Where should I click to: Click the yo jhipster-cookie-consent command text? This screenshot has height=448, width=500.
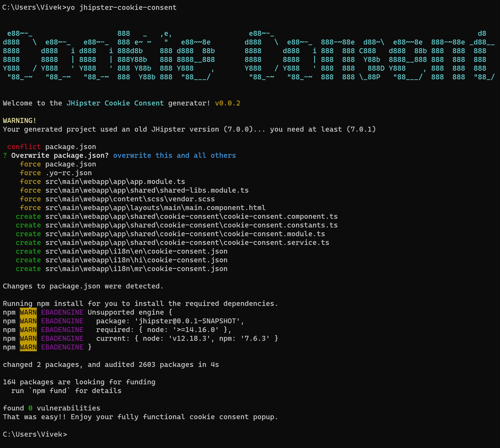click(121, 7)
